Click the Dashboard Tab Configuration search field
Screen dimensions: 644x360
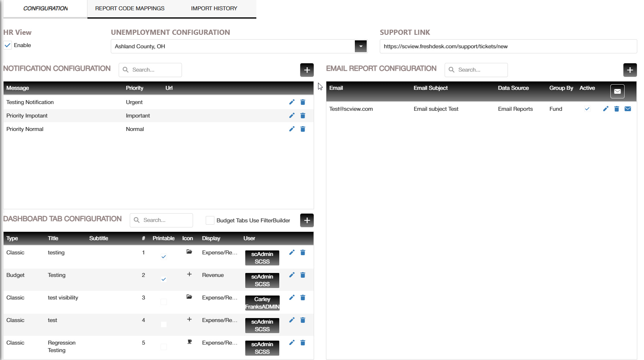pos(161,220)
